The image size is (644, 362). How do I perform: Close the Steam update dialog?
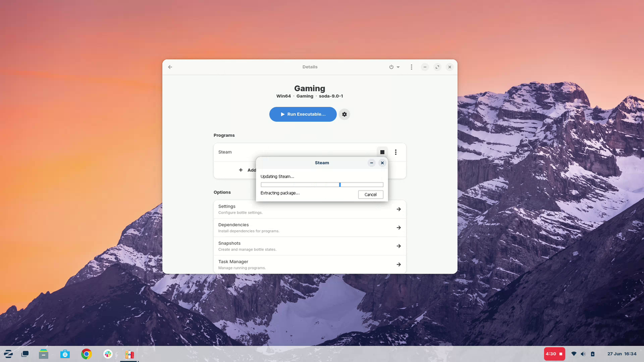pos(382,163)
